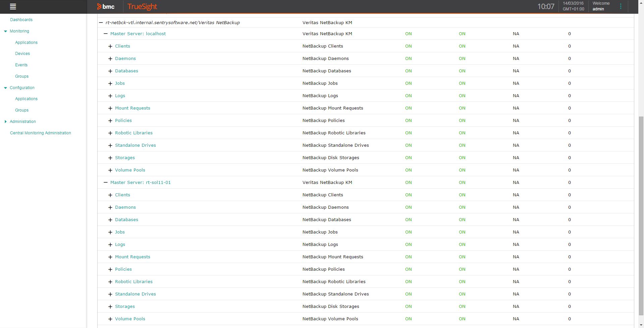This screenshot has height=328, width=644.
Task: Open Events under Monitoring
Action: 21,65
